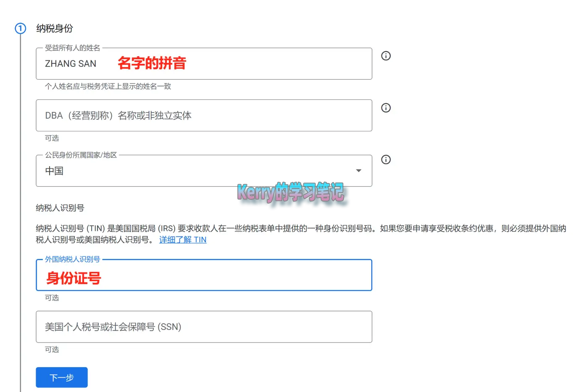Open the 详细了解 TIN link
This screenshot has height=392, width=588.
(182, 240)
